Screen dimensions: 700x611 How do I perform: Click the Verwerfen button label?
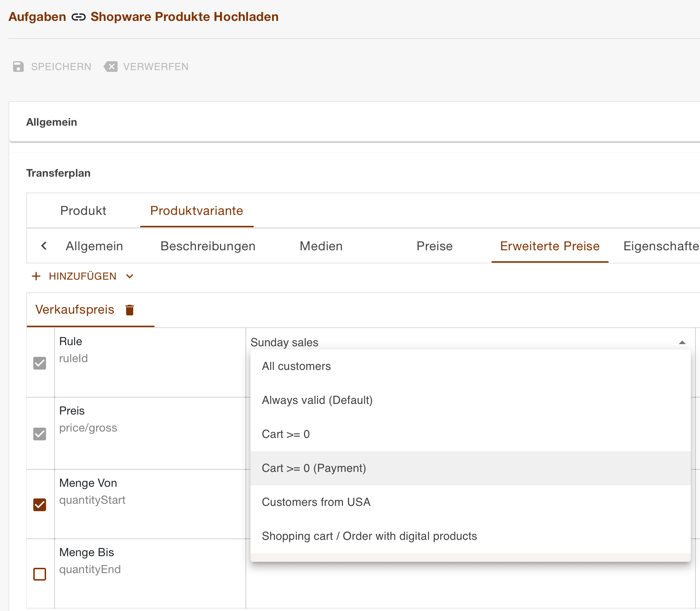point(156,67)
